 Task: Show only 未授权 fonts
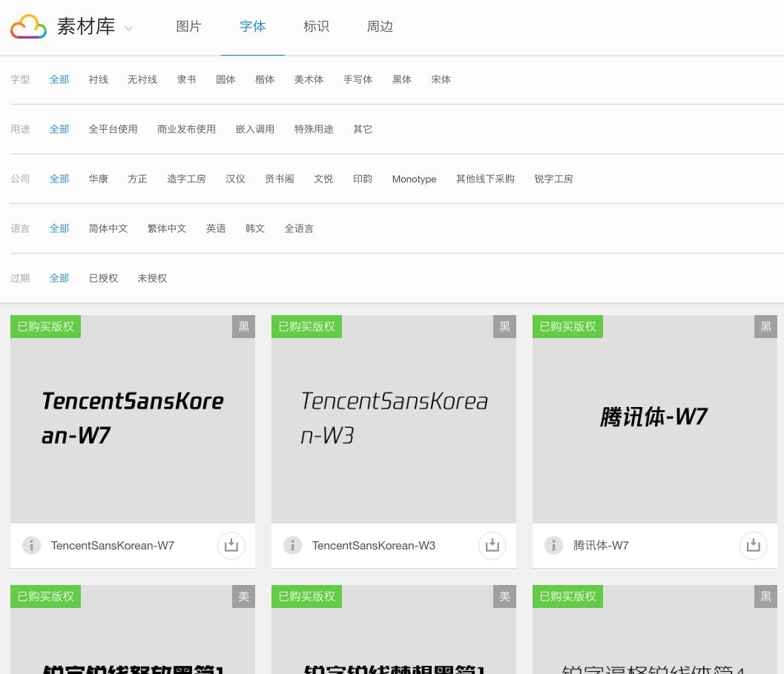pyautogui.click(x=152, y=278)
